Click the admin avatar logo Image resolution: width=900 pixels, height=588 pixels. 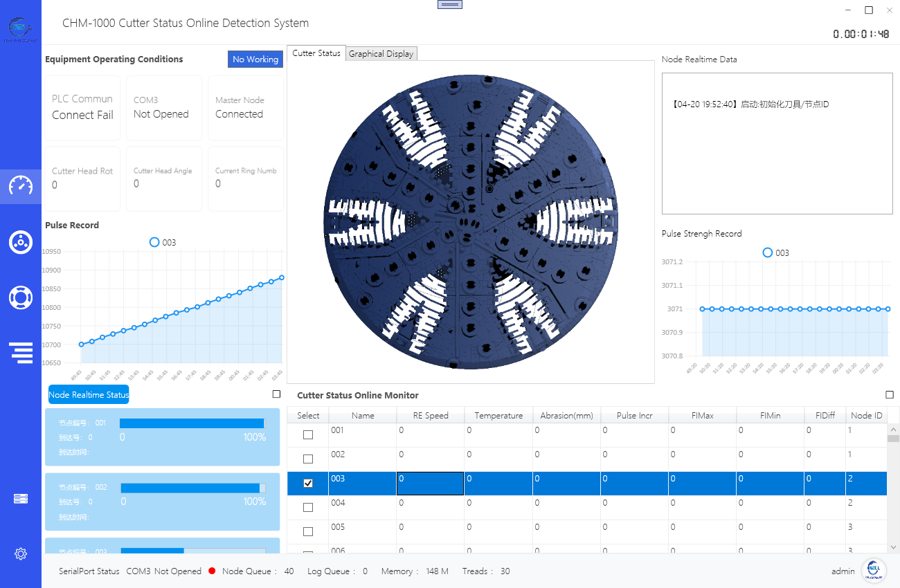874,571
